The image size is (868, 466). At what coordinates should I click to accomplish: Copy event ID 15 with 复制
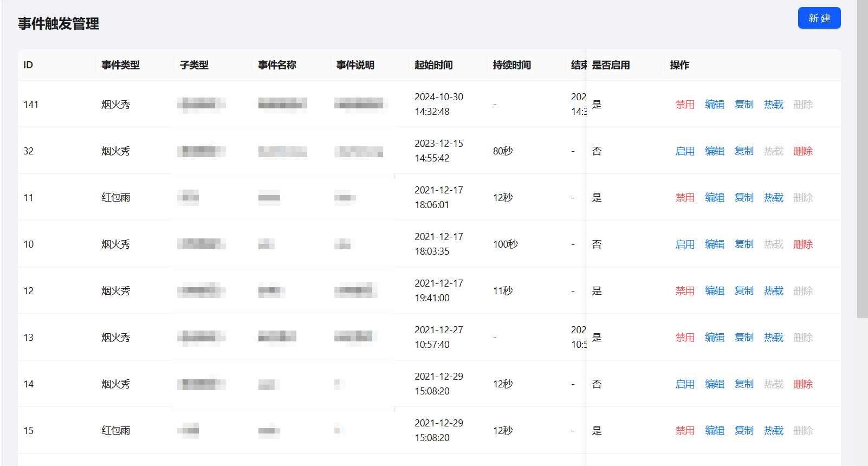click(744, 431)
